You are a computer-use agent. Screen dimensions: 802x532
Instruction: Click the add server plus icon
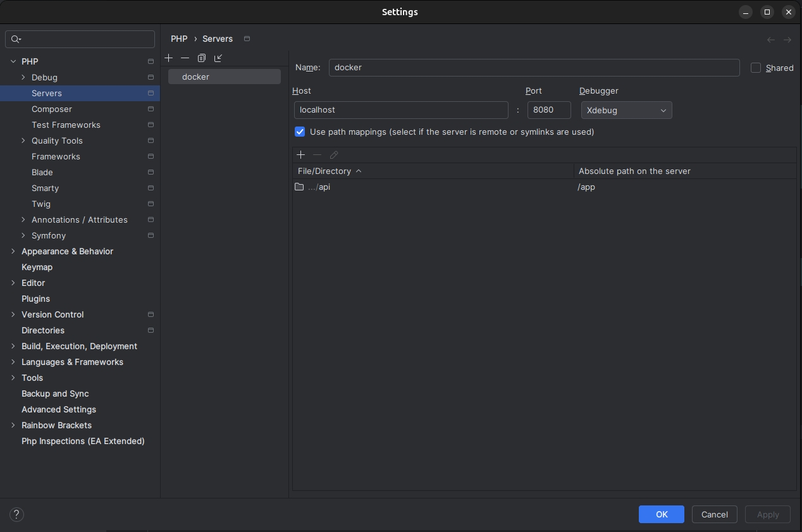tap(168, 58)
